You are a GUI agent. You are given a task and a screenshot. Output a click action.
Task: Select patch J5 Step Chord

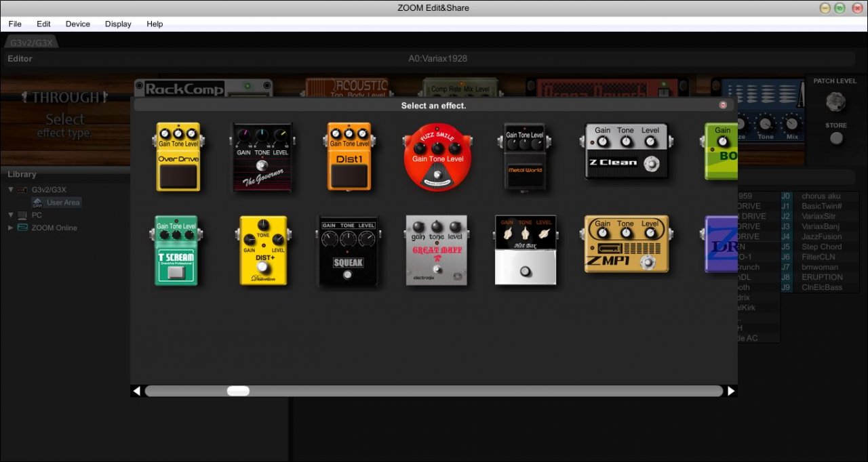pyautogui.click(x=820, y=247)
